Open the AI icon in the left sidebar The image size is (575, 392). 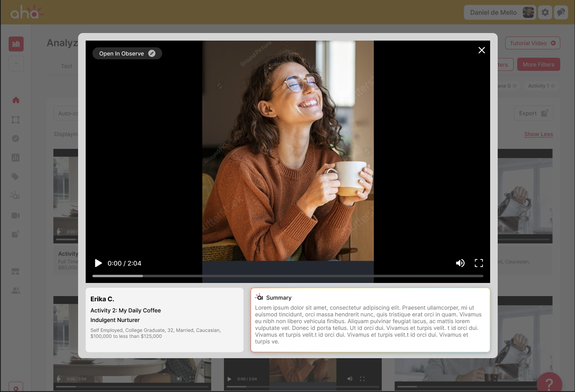(x=15, y=195)
